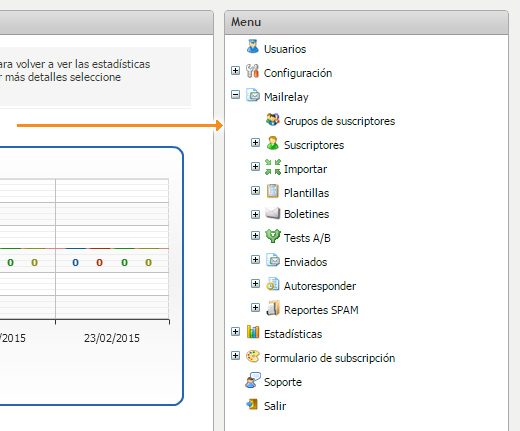Click the Enviados mail icon
The width and height of the screenshot is (520, 431).
[273, 260]
